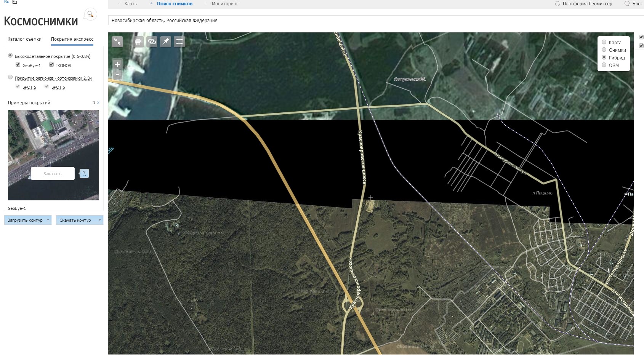This screenshot has height=355, width=644.
Task: Switch basemap to Снимки
Action: [604, 50]
